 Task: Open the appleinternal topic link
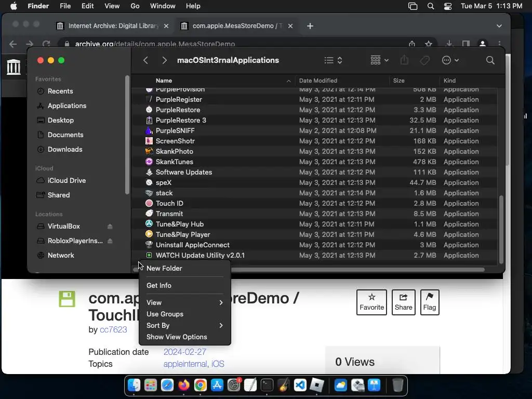185,364
